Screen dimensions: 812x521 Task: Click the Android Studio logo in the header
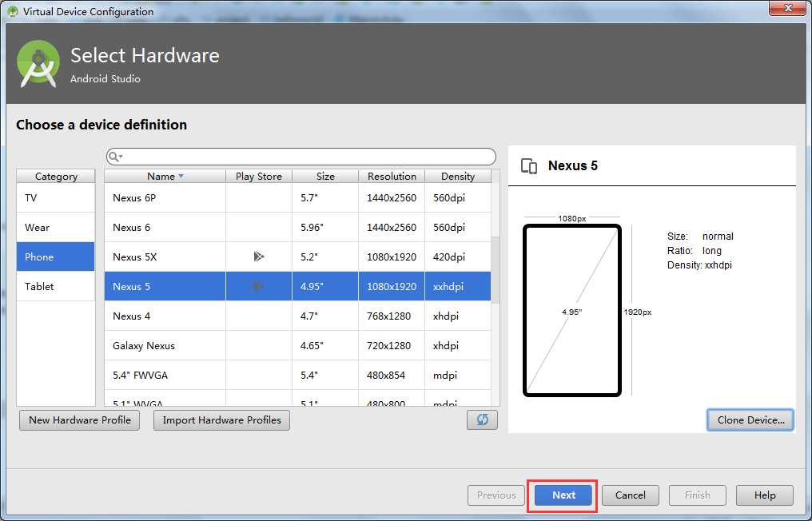(x=38, y=64)
